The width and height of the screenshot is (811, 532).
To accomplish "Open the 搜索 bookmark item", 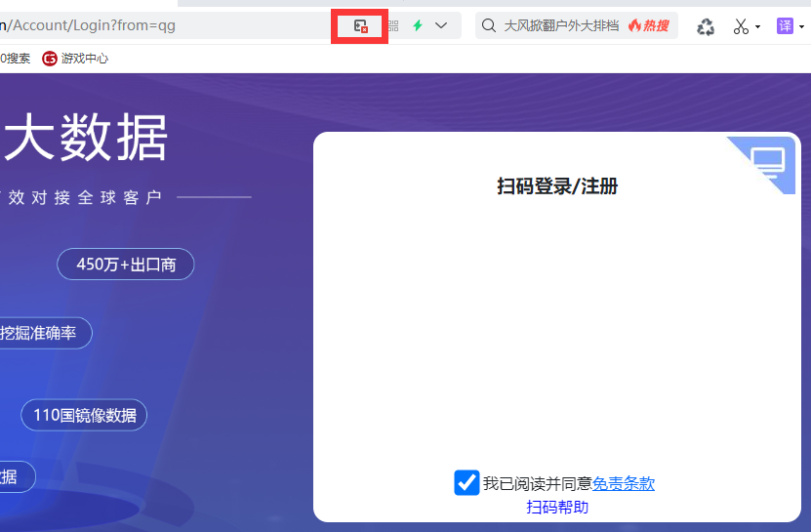I will [x=15, y=59].
